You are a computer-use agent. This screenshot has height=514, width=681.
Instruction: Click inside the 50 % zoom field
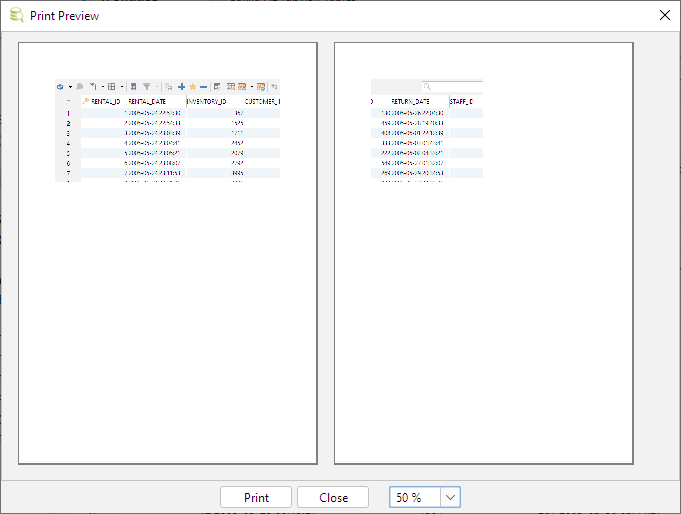(x=414, y=497)
